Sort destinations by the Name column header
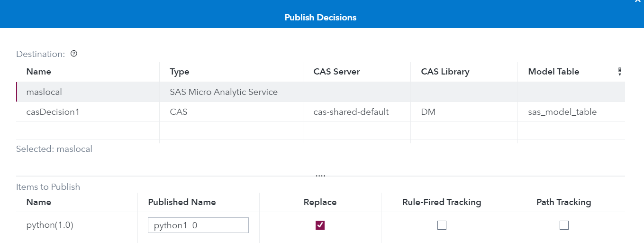The height and width of the screenshot is (243, 644). [39, 72]
